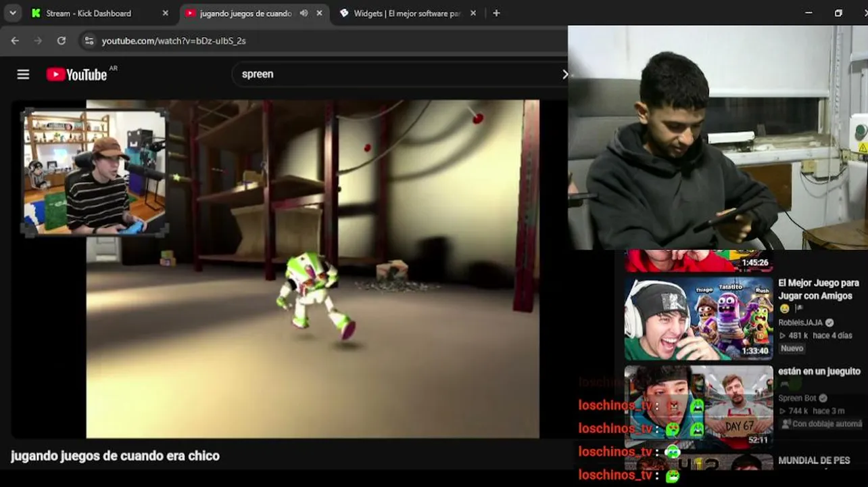Close the Stream - Kick Dashboard tab

[166, 14]
